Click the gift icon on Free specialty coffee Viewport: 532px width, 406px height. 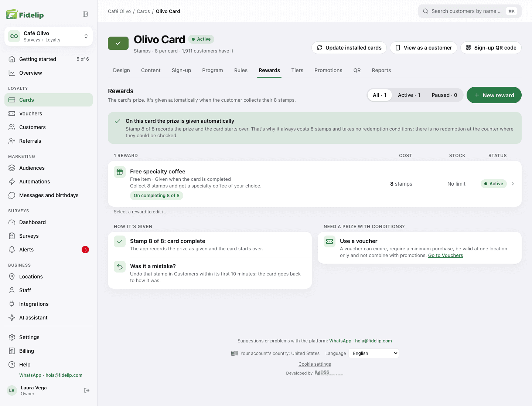point(120,172)
